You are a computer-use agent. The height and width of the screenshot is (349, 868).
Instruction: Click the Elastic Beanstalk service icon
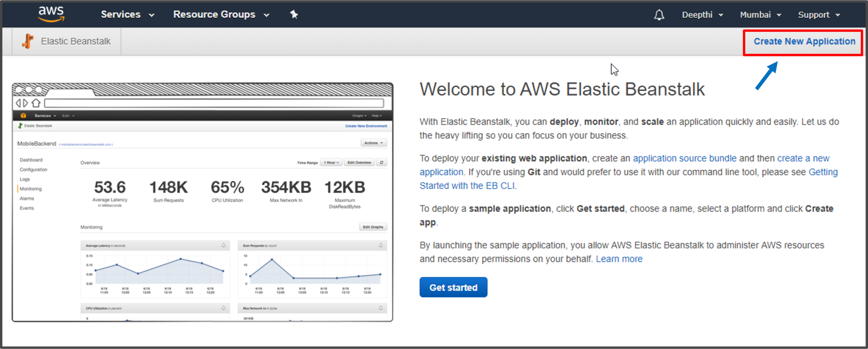click(28, 41)
